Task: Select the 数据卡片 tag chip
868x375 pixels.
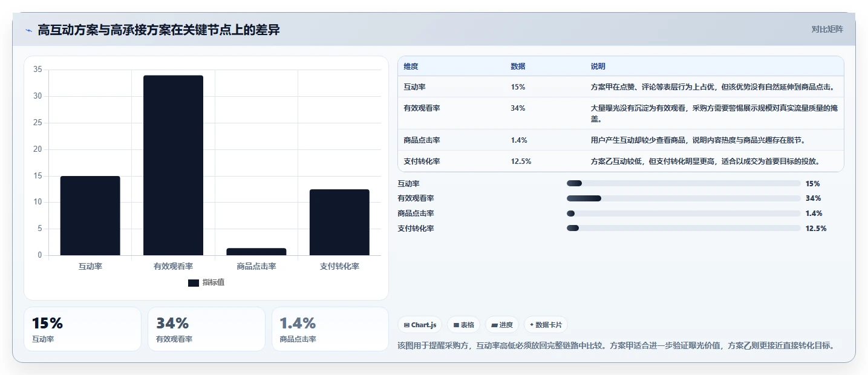Action: click(x=546, y=325)
